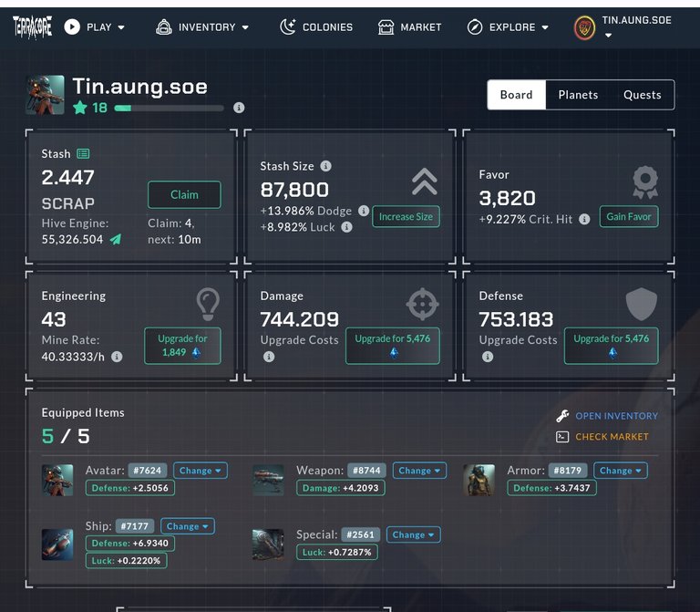Upgrade Damage for 5,476
The height and width of the screenshot is (612, 700).
pos(393,346)
